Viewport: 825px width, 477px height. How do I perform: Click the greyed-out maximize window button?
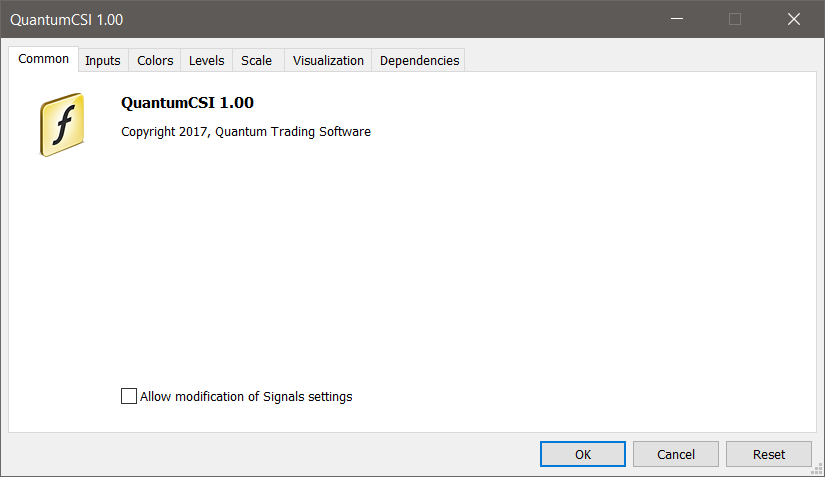[735, 19]
